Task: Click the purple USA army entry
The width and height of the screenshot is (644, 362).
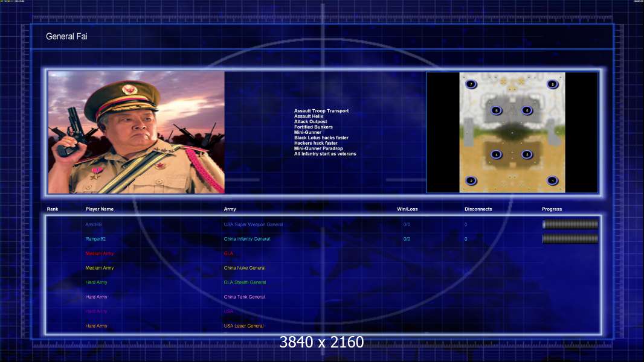Action: click(228, 311)
